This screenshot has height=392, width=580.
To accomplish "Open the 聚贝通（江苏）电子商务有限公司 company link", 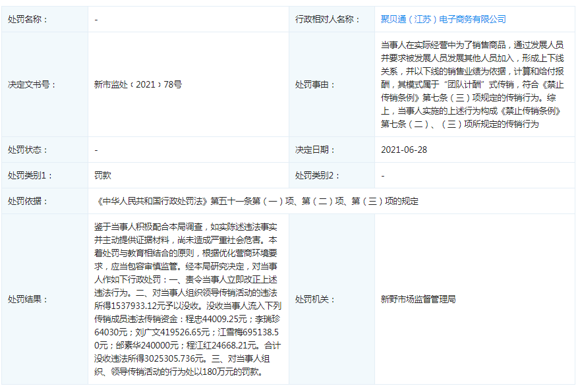I will [443, 20].
